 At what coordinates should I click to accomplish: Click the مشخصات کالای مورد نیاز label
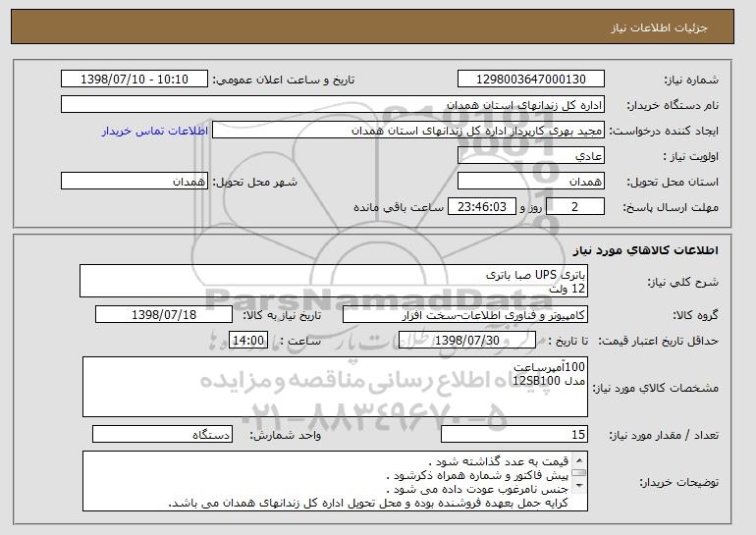coord(656,388)
